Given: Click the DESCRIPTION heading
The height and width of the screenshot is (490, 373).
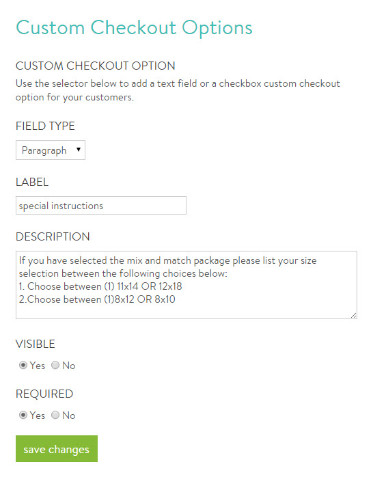Looking at the screenshot, I should (53, 237).
